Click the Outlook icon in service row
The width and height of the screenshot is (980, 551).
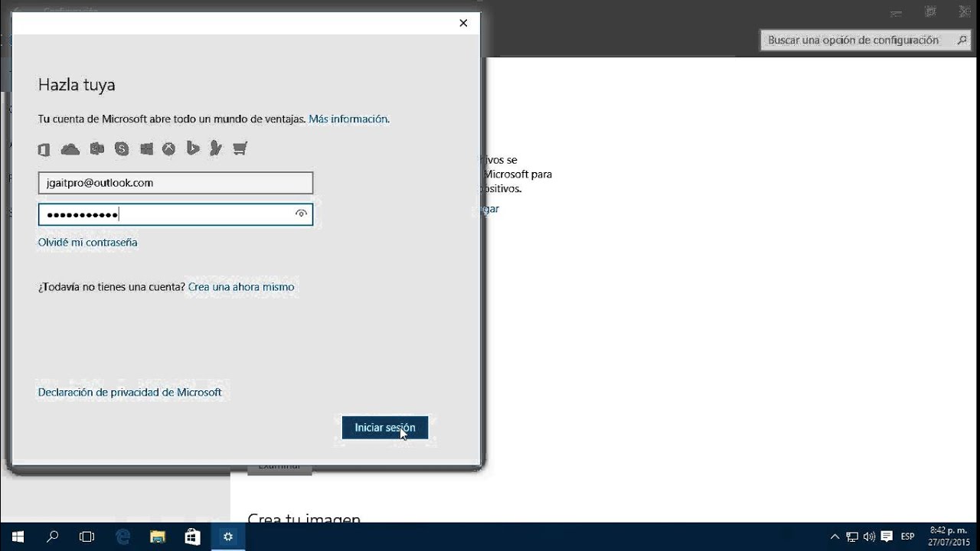point(96,148)
